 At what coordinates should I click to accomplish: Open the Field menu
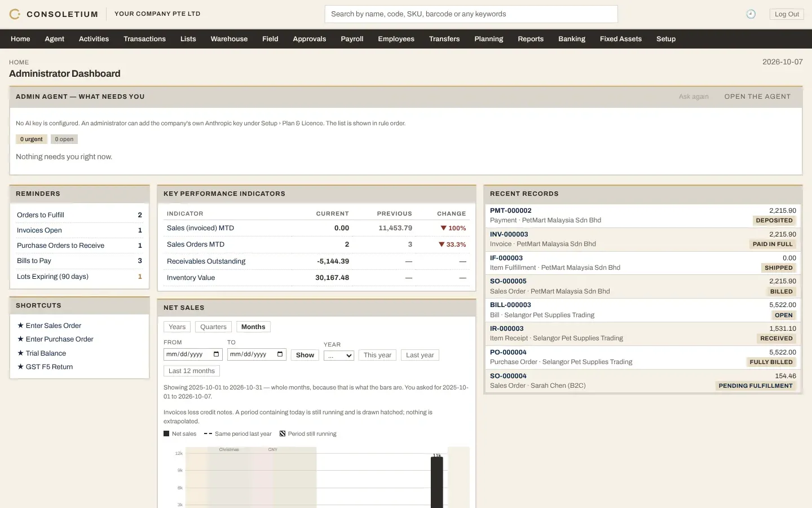point(270,39)
